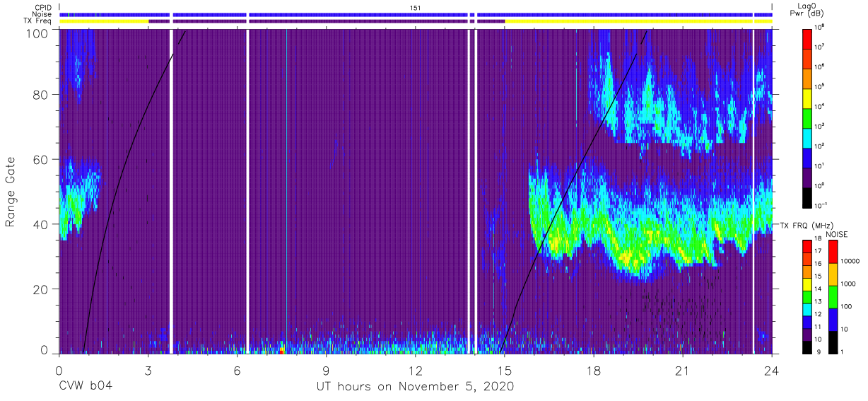
Task: Click the 1000 label on NOISE legend
Action: (x=849, y=284)
